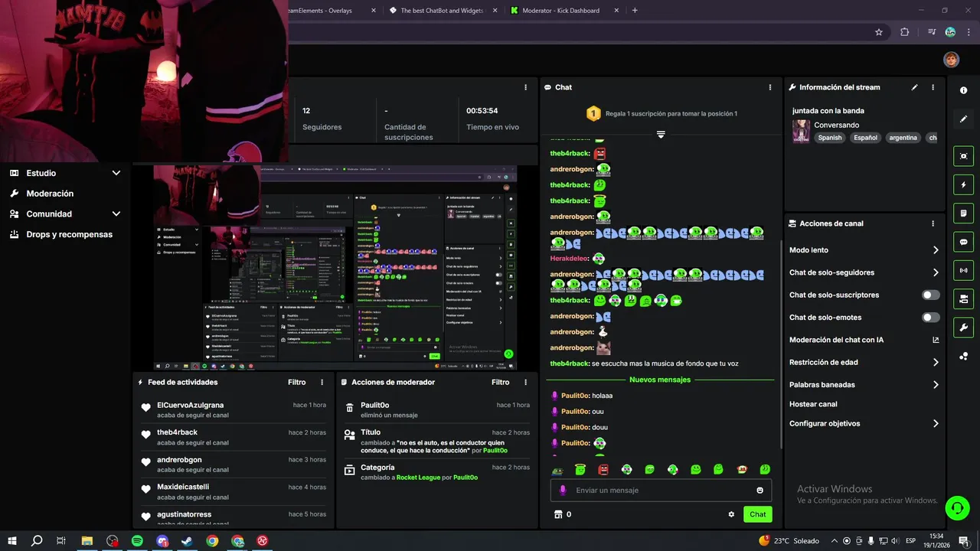
Task: Click the Spanish stream tag
Action: (x=829, y=138)
